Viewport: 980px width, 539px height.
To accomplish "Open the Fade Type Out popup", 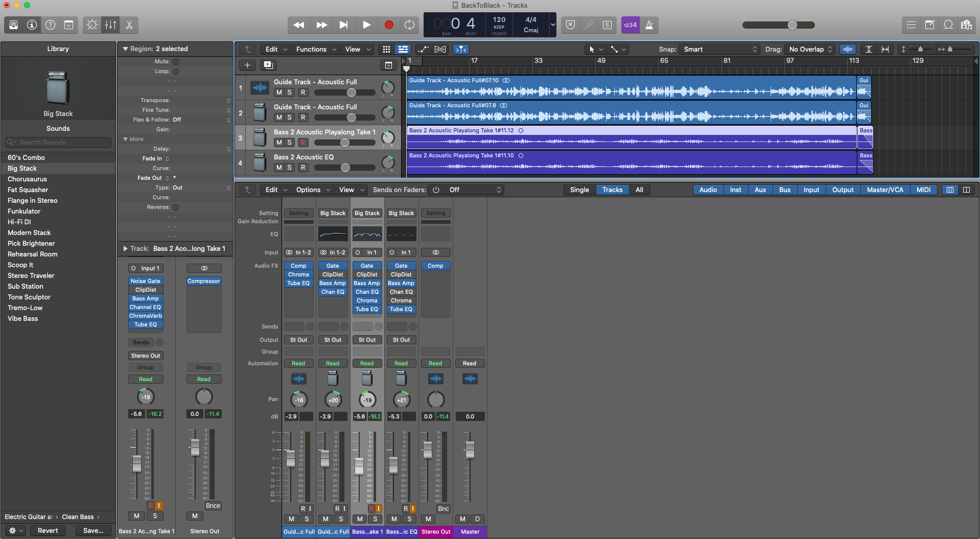I will (202, 188).
